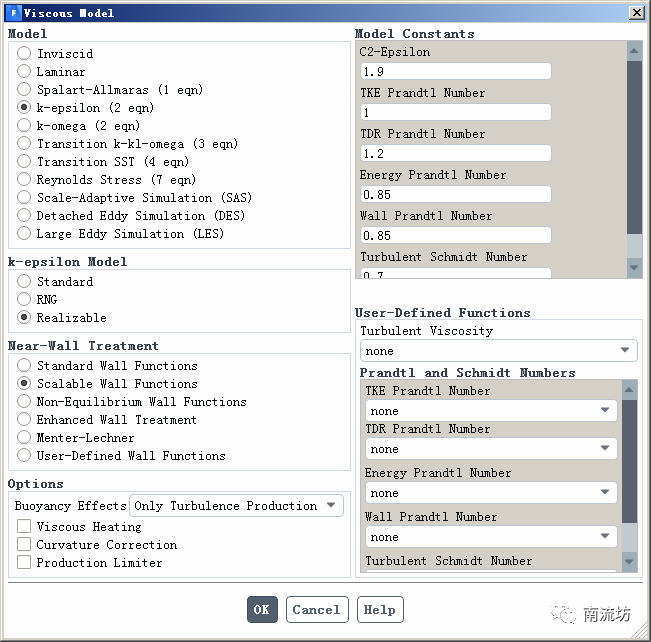This screenshot has height=642, width=651.
Task: Close the Viscous Model dialog
Action: click(636, 12)
